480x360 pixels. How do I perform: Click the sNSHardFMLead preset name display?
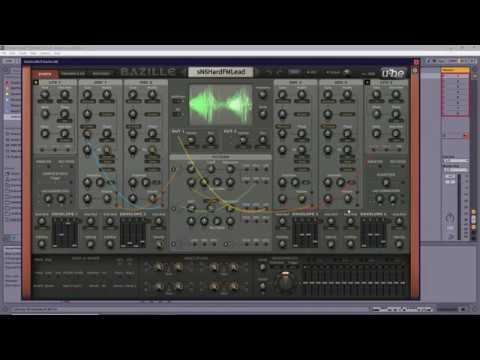[x=221, y=72]
